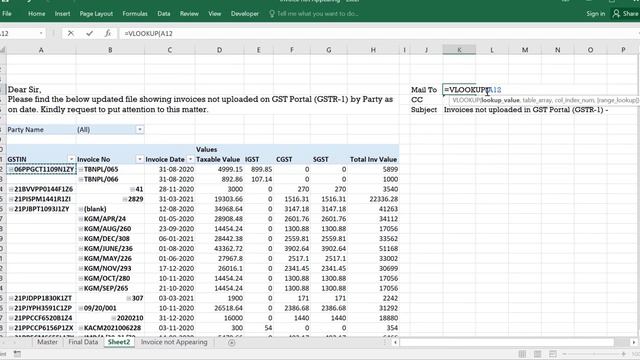Open the Name Box dropdown arrow

pos(41,33)
